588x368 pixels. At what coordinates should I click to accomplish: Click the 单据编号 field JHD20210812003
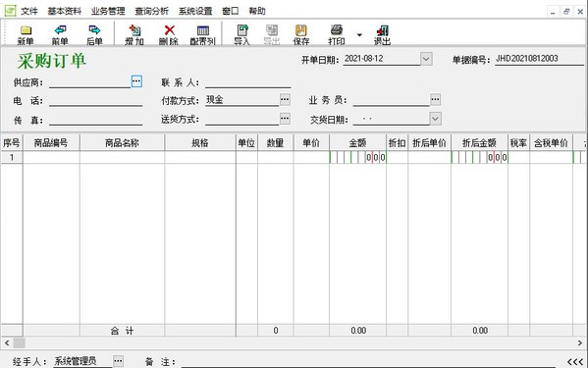tap(539, 59)
